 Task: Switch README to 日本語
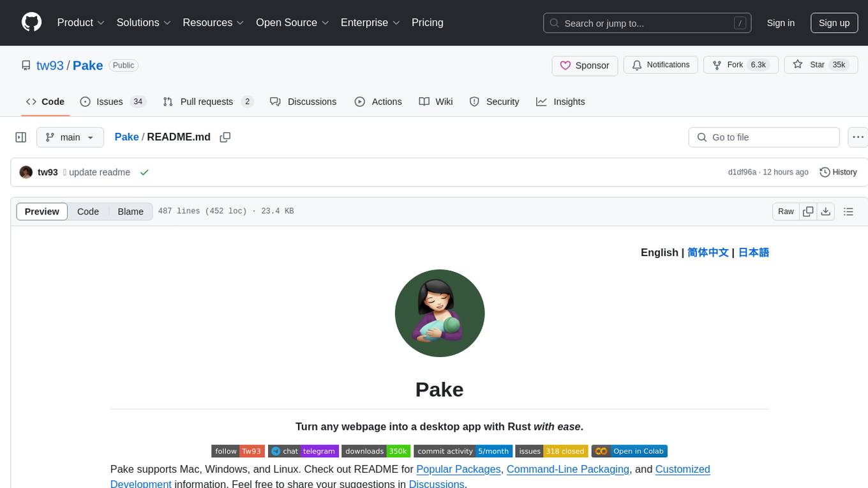(754, 252)
